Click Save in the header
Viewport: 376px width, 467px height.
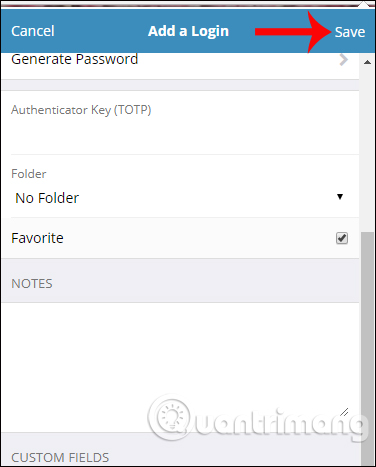(x=349, y=32)
